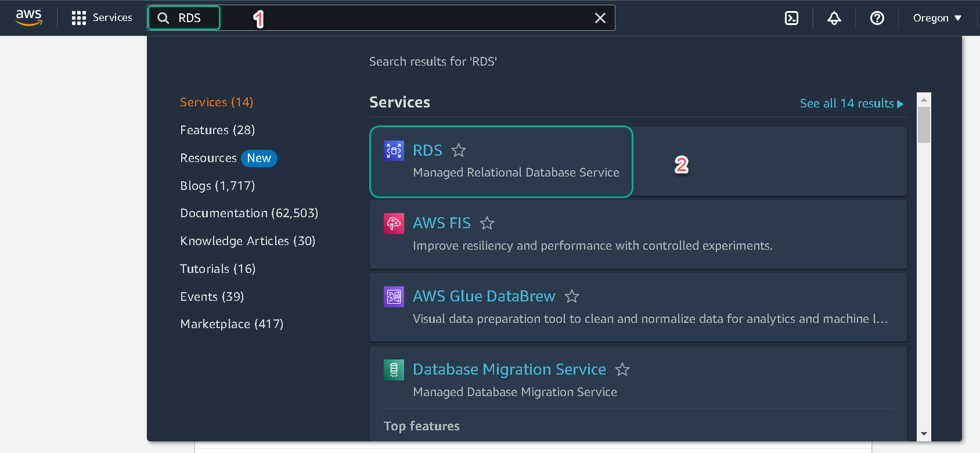Select the Marketplace (417) filter
This screenshot has width=980, height=453.
(232, 324)
